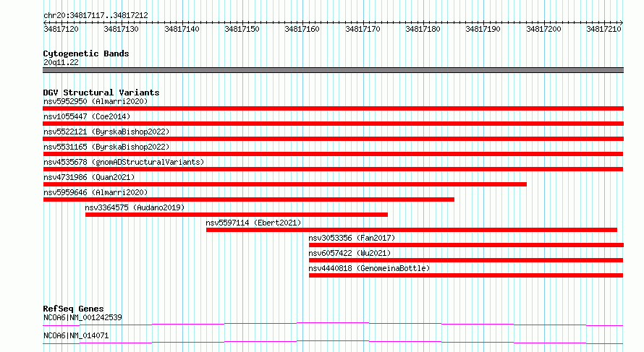
Task: Click the Cytogenetic Bands track heading
Action: [x=86, y=53]
